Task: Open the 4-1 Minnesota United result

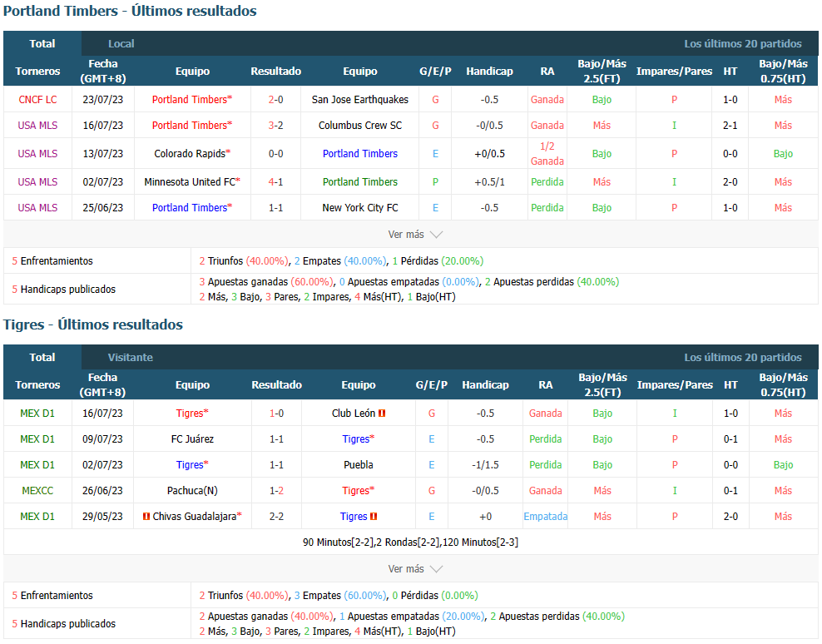Action: (x=275, y=182)
